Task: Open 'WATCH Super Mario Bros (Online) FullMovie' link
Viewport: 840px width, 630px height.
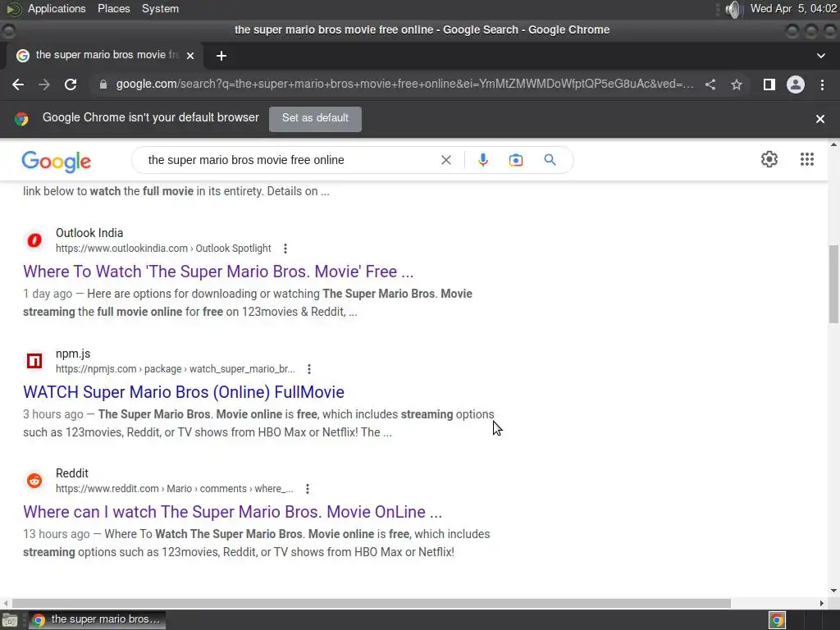Action: tap(183, 392)
